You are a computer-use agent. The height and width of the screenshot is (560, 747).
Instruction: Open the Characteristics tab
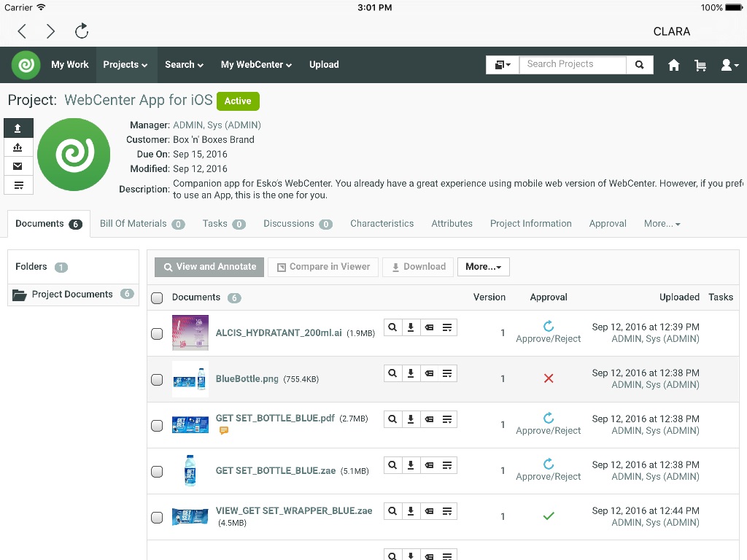click(382, 224)
